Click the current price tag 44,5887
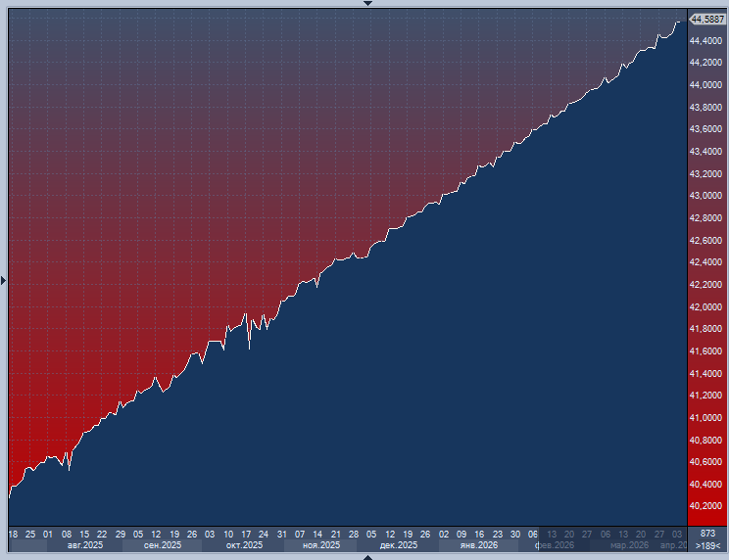 tap(707, 19)
